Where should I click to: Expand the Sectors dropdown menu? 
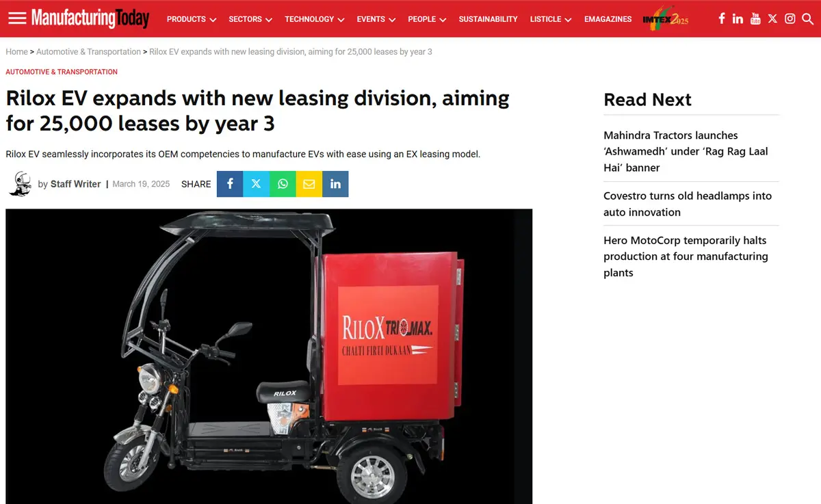(250, 19)
